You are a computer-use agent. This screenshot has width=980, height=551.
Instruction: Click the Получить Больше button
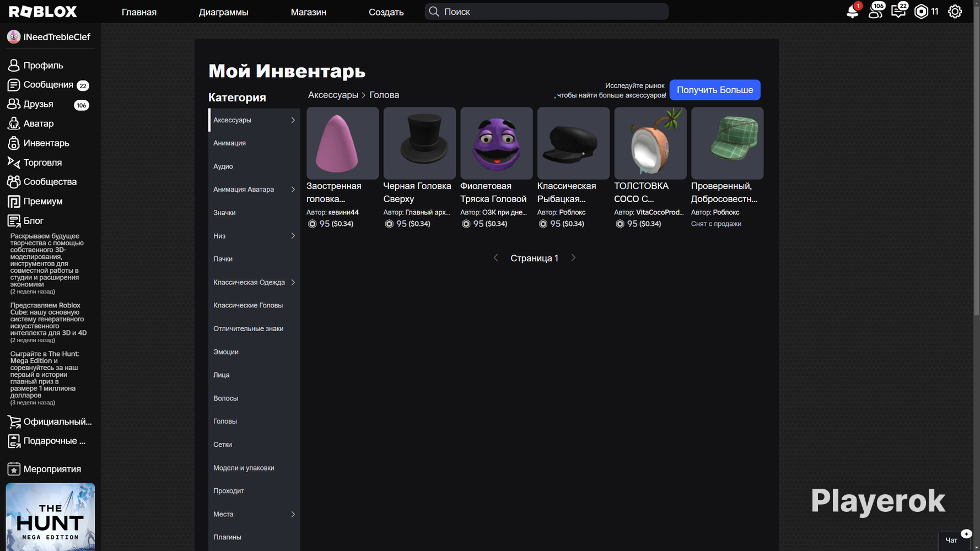point(715,90)
